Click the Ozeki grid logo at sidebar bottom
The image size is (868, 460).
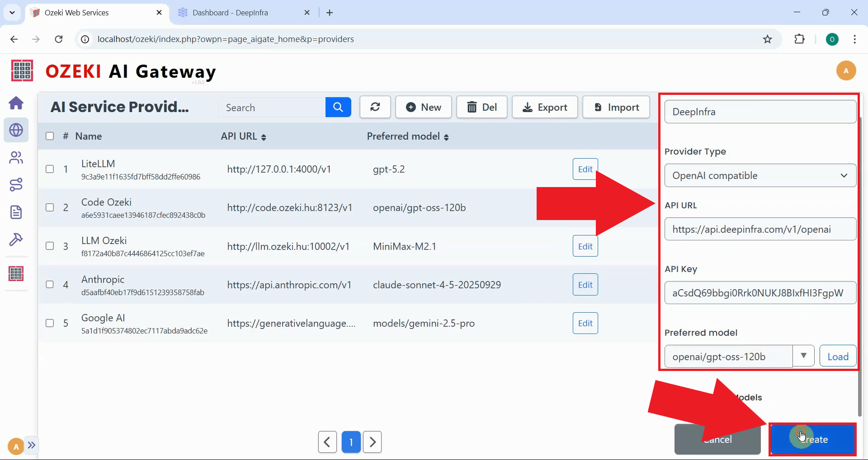point(16,273)
